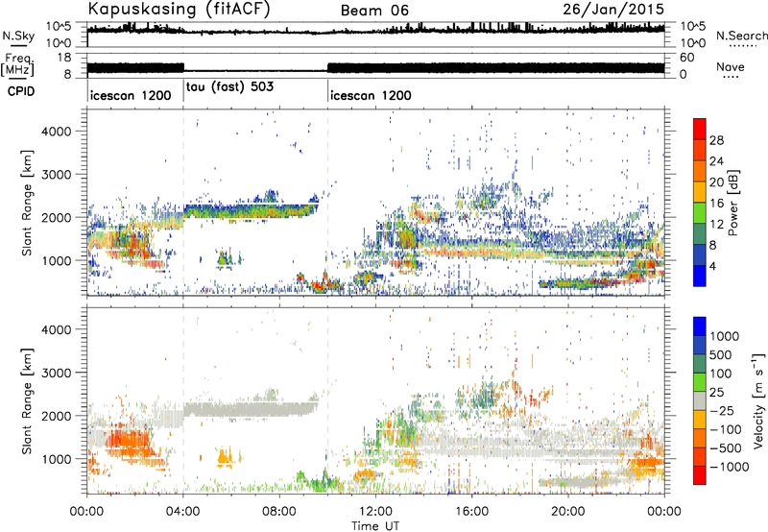
Task: Select the 'Time UT' axis title
Action: (375, 526)
